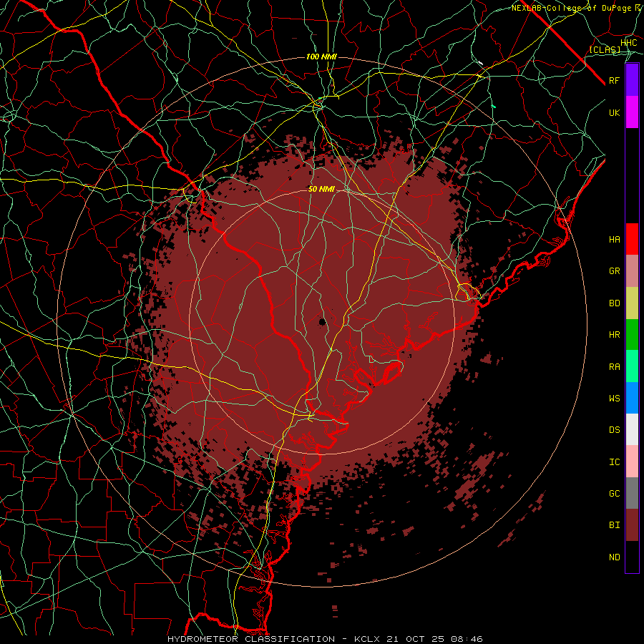Click the UK legend label
Viewport: 644px width, 644px height.
[615, 112]
